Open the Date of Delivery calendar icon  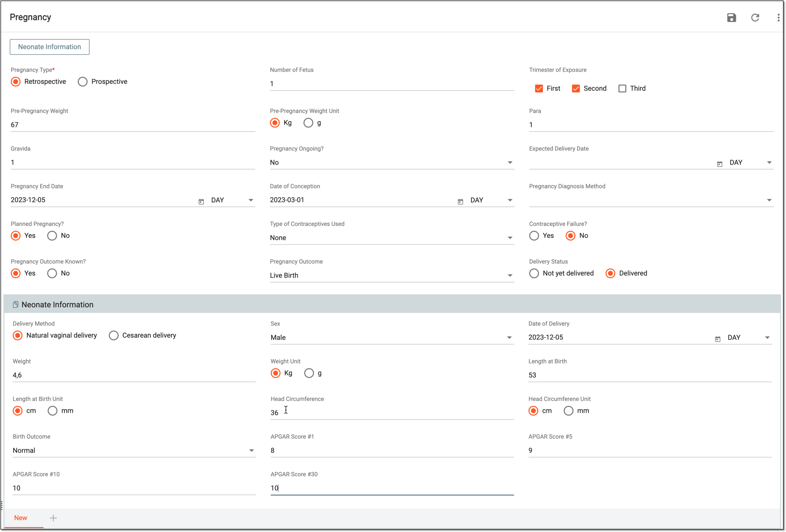click(717, 339)
